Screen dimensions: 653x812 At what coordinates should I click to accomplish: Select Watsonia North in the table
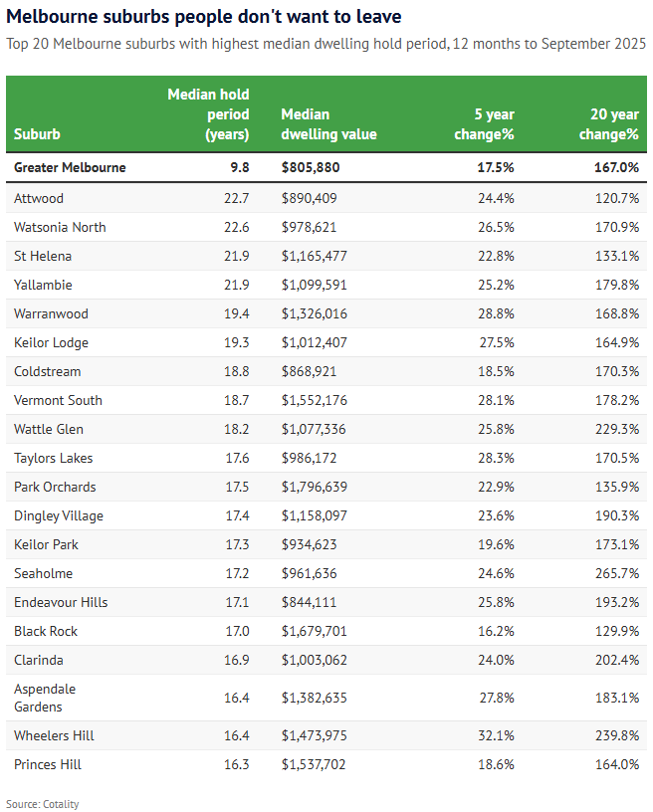click(60, 227)
